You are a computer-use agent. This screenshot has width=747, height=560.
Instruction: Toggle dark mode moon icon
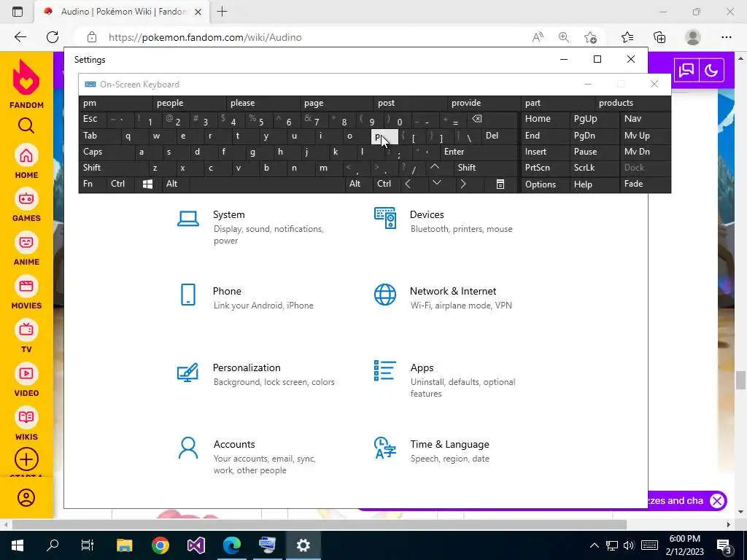711,71
